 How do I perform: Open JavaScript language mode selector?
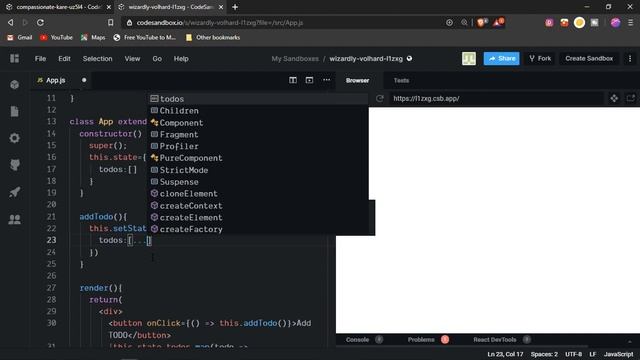pyautogui.click(x=618, y=354)
